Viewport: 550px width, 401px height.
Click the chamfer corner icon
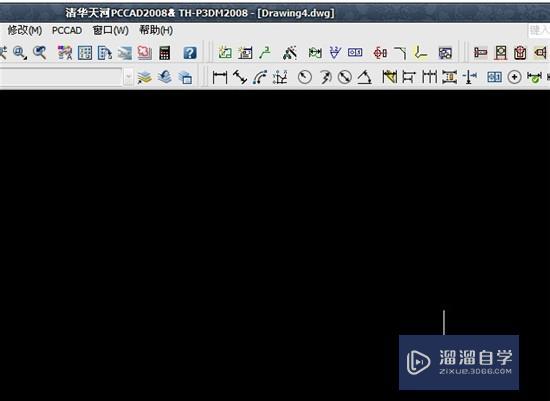(400, 53)
